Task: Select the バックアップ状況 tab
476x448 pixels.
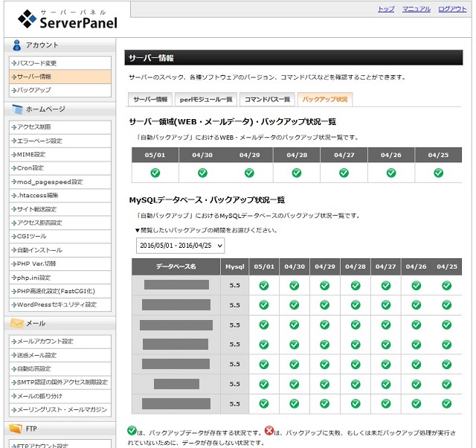Action: [325, 99]
